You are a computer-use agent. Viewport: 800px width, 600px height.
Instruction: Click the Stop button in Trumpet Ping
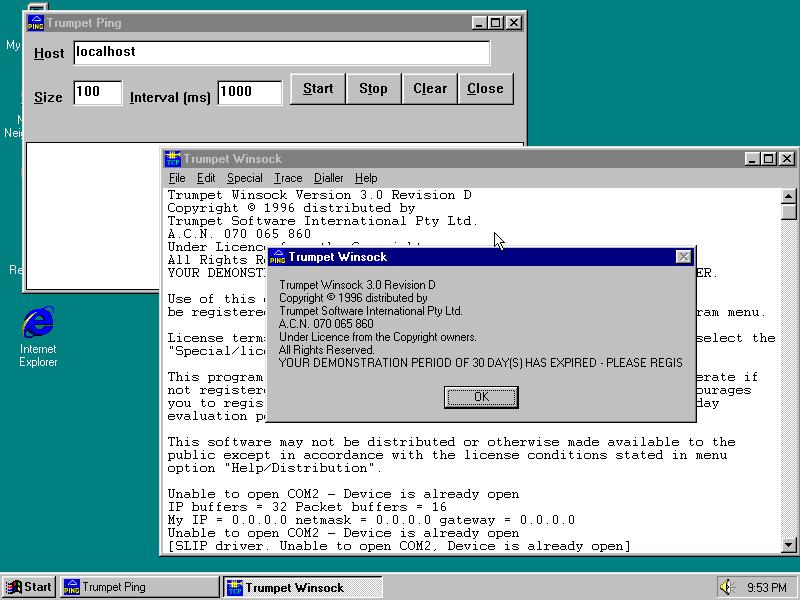(373, 89)
